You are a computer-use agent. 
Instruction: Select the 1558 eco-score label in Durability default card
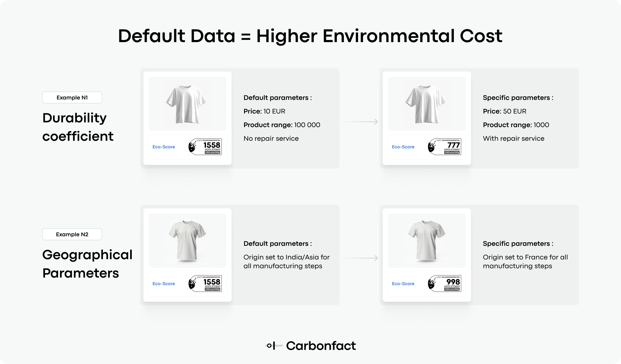pyautogui.click(x=205, y=146)
